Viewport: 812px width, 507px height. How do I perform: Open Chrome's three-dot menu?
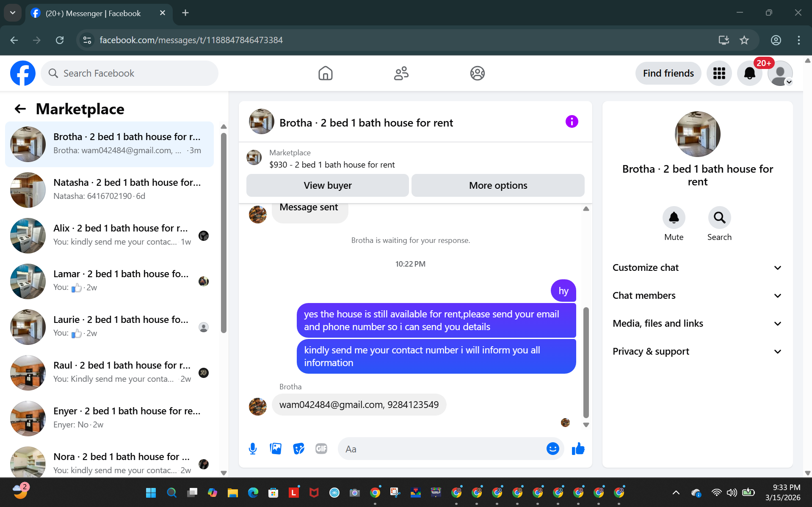pyautogui.click(x=798, y=40)
